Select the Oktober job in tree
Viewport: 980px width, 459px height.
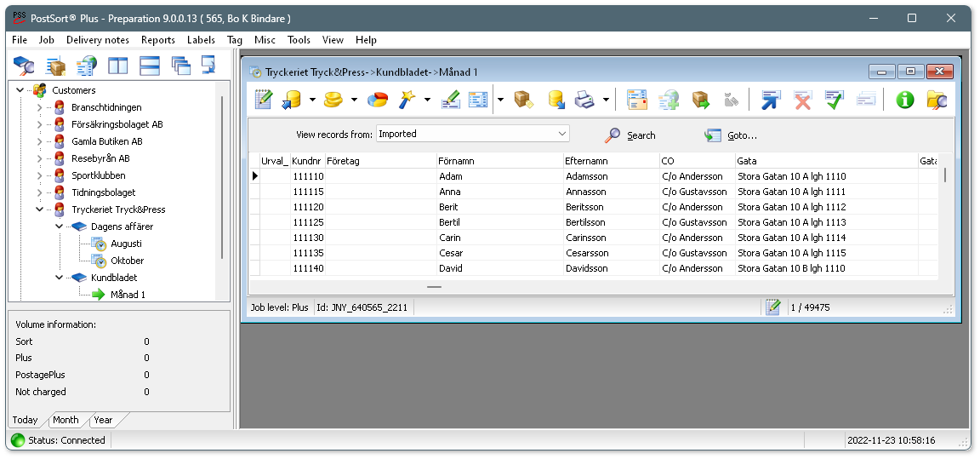[127, 261]
